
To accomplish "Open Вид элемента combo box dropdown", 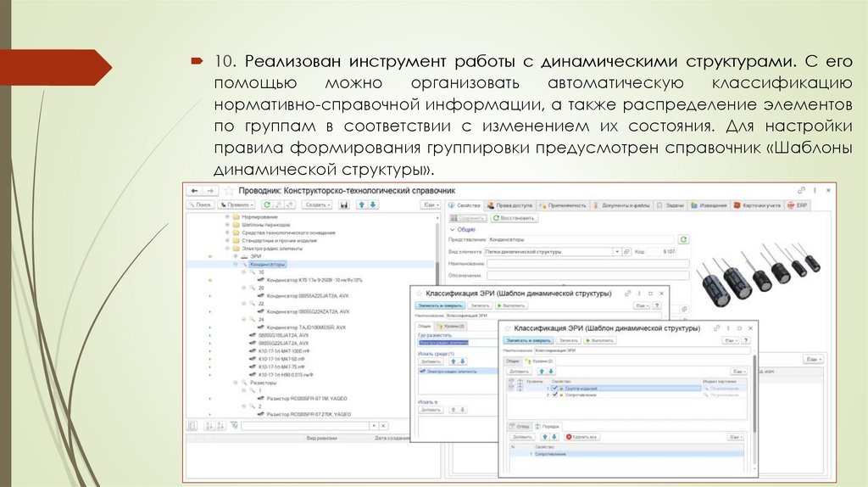I will (615, 251).
